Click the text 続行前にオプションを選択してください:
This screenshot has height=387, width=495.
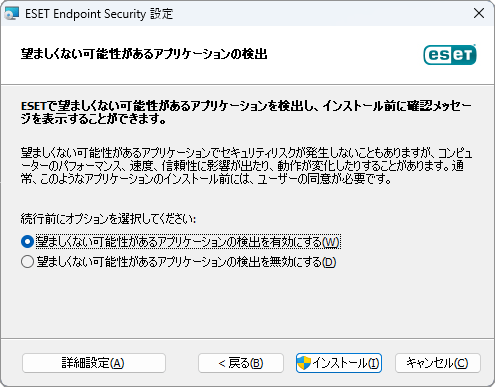(108, 219)
